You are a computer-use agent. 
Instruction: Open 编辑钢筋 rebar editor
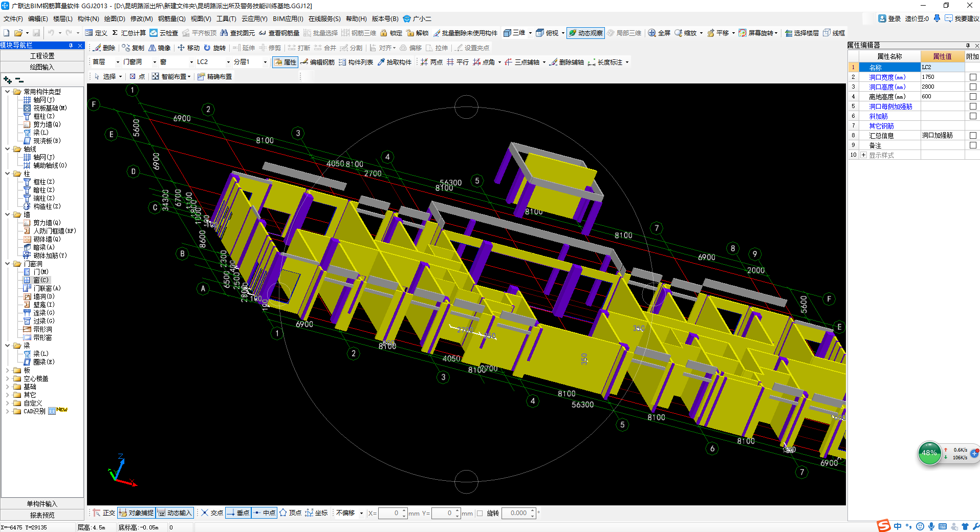[317, 62]
